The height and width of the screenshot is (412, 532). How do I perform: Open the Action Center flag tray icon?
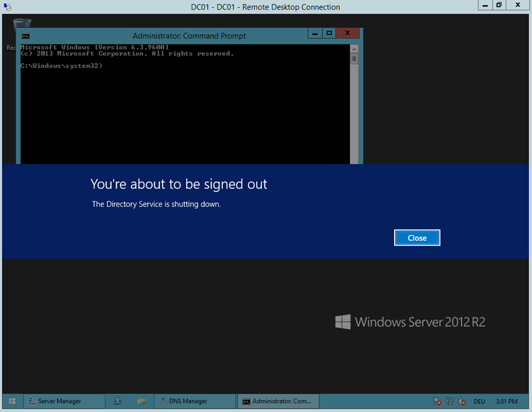click(438, 401)
